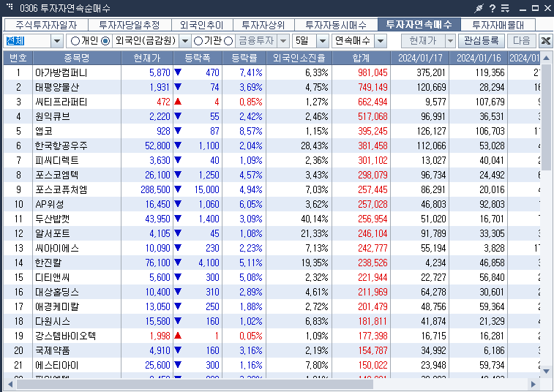Sort by 외국인소진율 column header
Viewport: 554px width, 392px height.
point(299,58)
